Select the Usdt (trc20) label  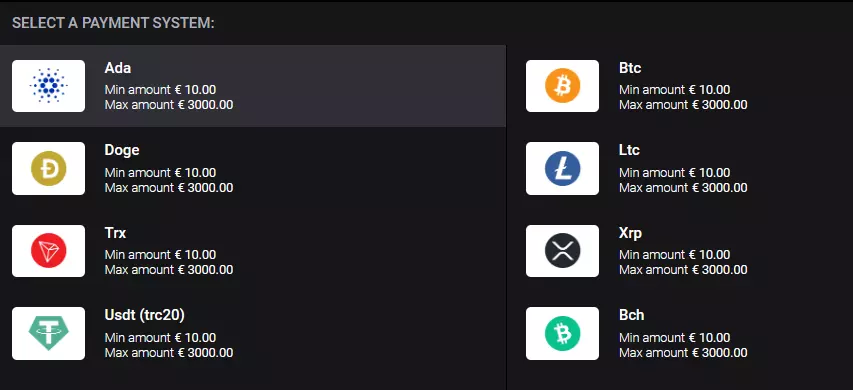(x=145, y=315)
